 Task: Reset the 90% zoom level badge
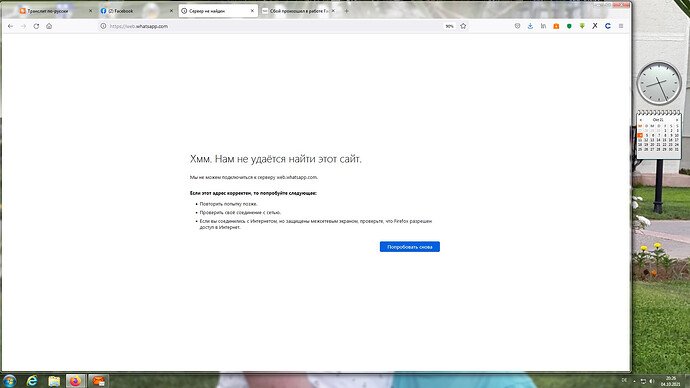[x=449, y=26]
